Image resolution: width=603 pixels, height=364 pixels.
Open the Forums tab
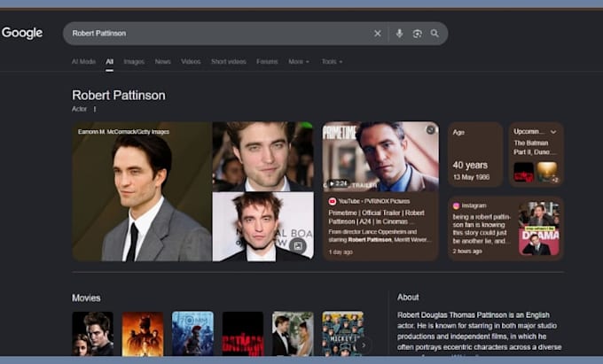point(267,61)
